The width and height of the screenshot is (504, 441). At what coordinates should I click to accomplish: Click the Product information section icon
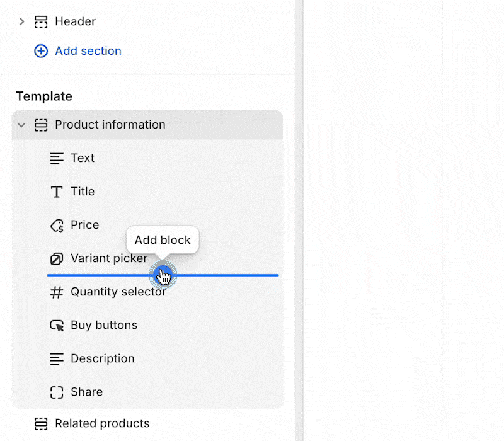[41, 125]
